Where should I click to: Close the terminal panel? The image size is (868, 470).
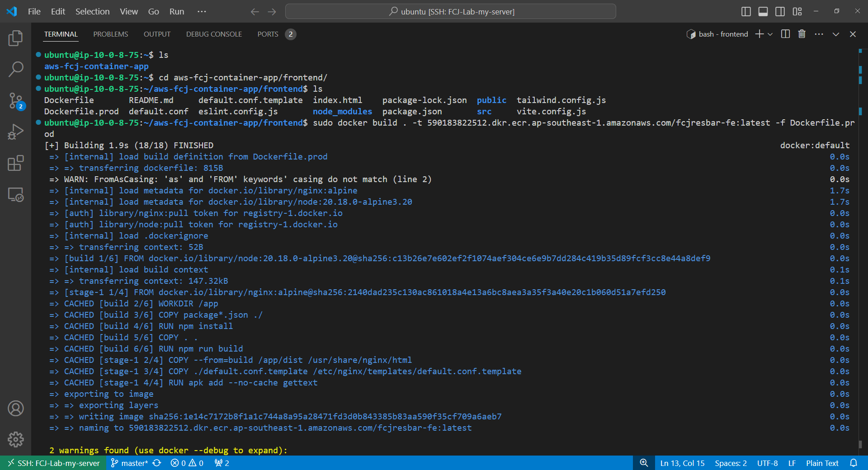click(x=853, y=34)
